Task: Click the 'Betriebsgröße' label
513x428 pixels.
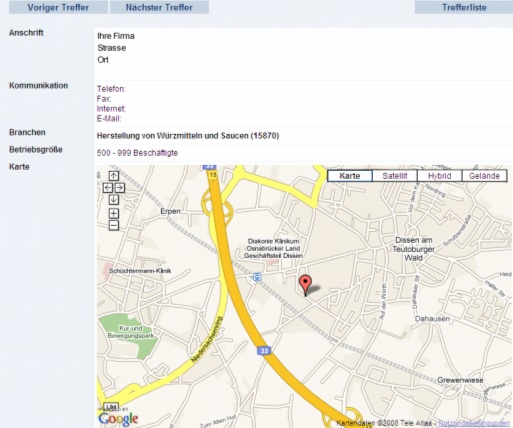Action: 36,150
